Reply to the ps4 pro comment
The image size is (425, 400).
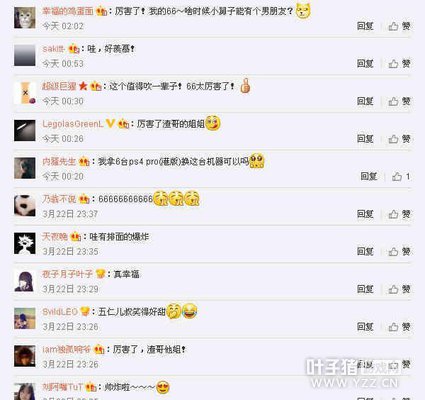[369, 176]
